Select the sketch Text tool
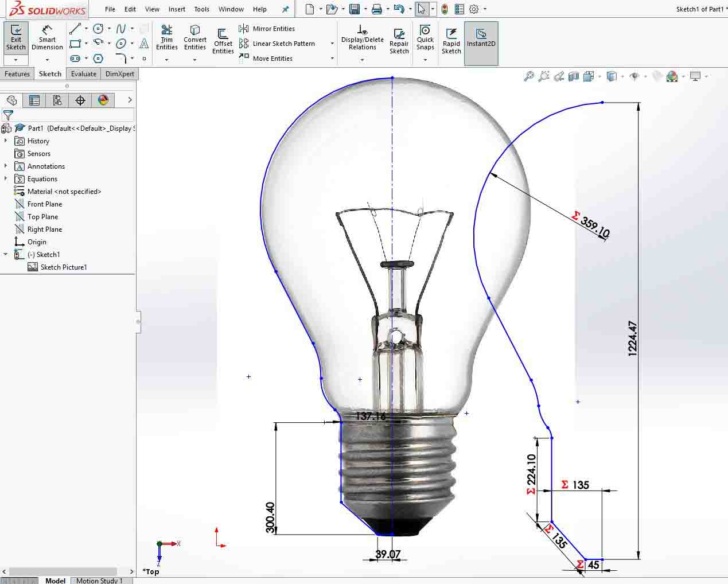 pyautogui.click(x=144, y=44)
